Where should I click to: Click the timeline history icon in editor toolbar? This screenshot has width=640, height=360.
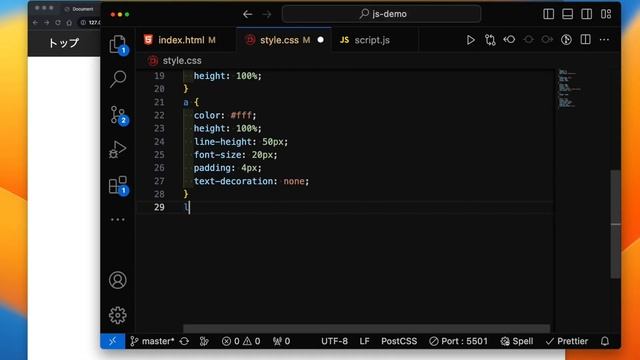[566, 40]
